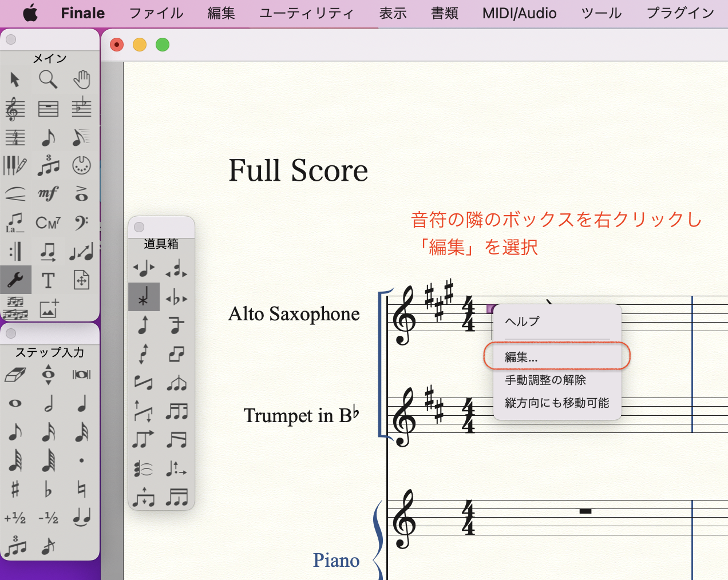Select the Resize notes tool

(x=82, y=252)
